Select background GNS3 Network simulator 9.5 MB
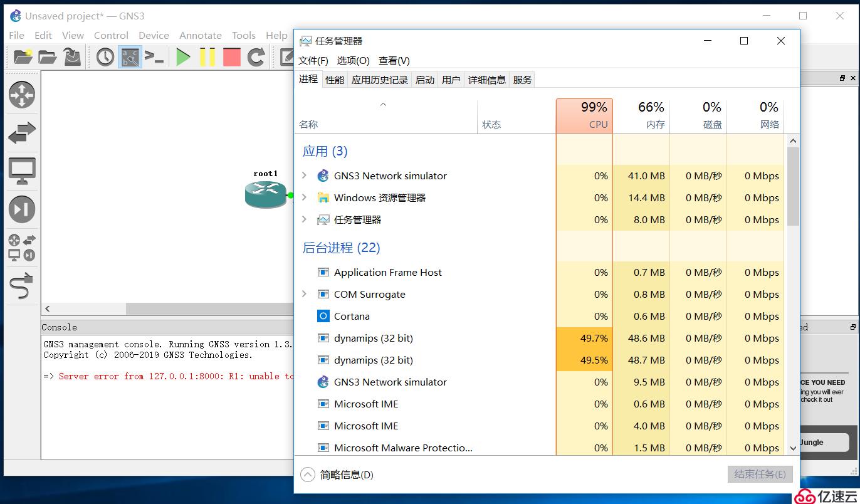860x504 pixels. 540,382
